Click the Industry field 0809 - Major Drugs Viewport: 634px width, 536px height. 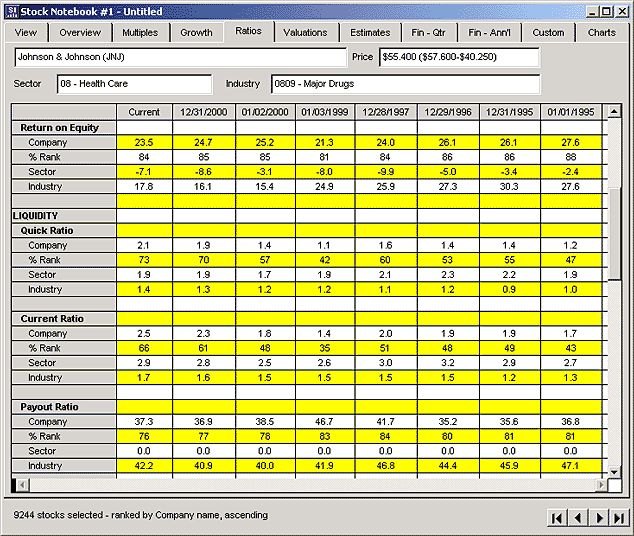coord(406,84)
